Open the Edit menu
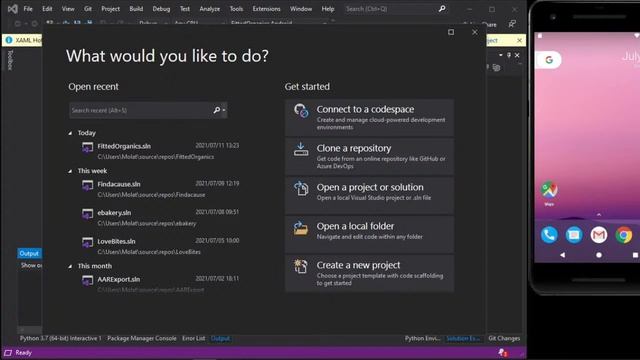This screenshot has width=640, height=360. click(x=47, y=9)
